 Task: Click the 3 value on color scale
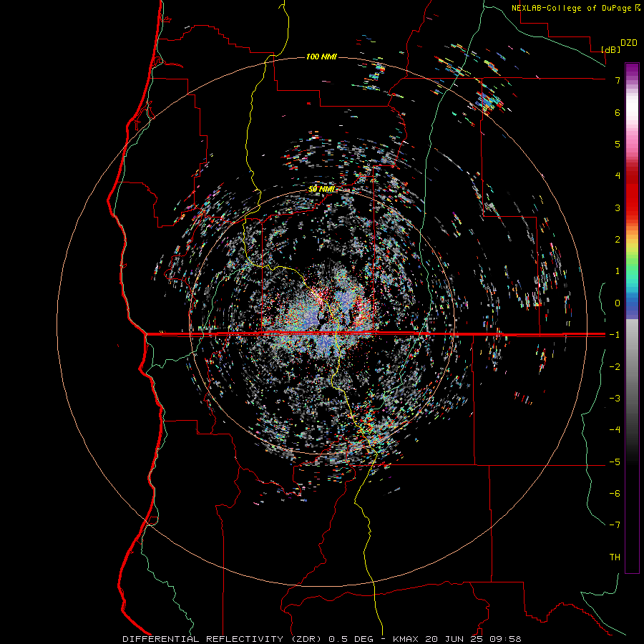[618, 208]
